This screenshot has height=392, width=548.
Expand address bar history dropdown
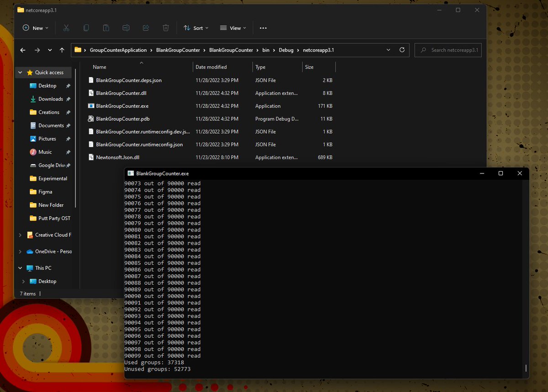pyautogui.click(x=388, y=50)
